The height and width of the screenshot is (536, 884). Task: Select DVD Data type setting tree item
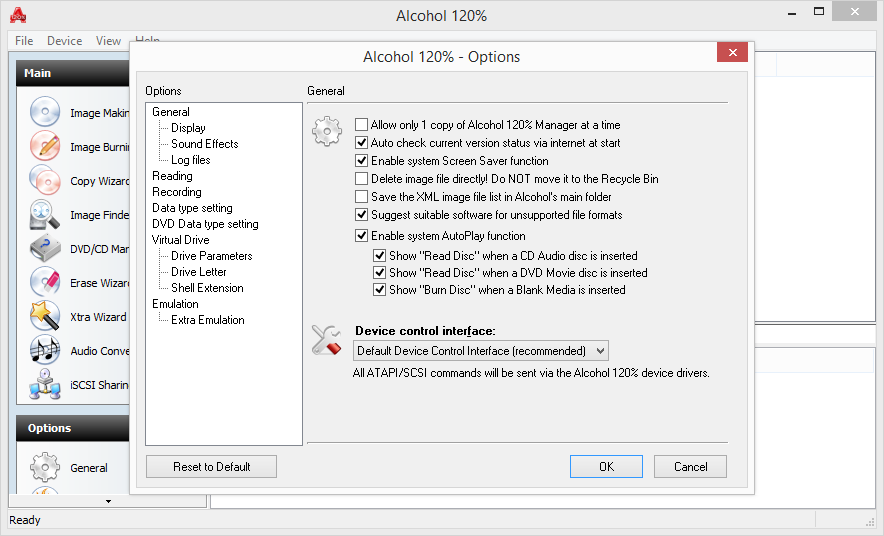(205, 224)
